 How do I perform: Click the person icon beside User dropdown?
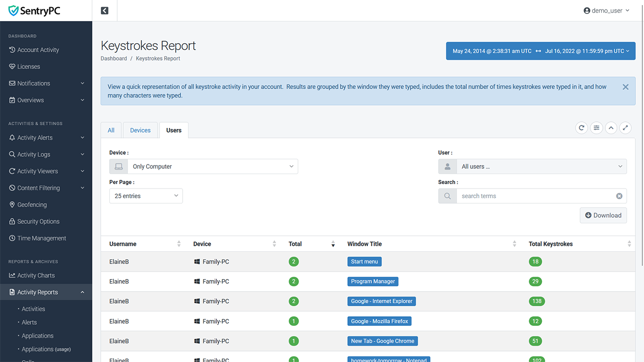447,166
